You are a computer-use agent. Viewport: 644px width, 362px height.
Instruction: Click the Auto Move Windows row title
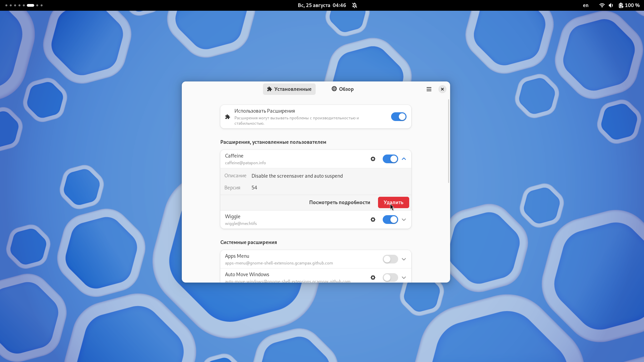(x=247, y=275)
